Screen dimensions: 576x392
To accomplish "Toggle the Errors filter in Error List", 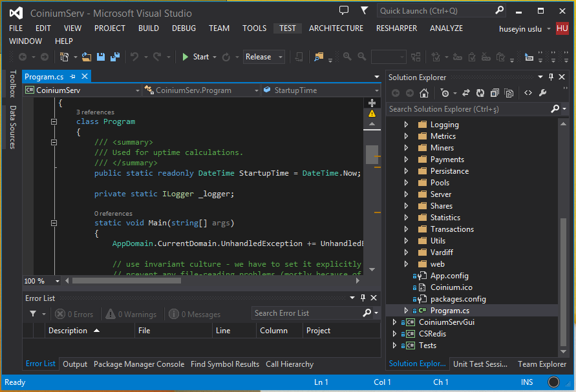I will (x=74, y=314).
